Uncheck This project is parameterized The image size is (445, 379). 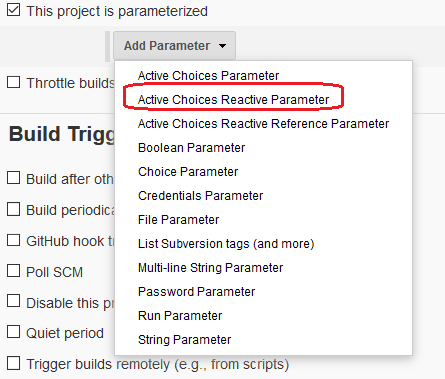13,10
